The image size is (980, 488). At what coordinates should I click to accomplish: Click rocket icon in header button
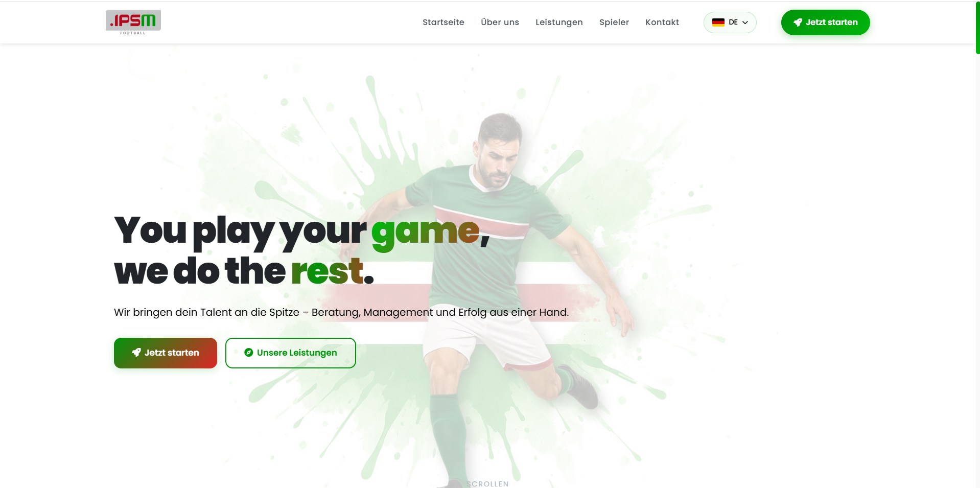click(797, 22)
